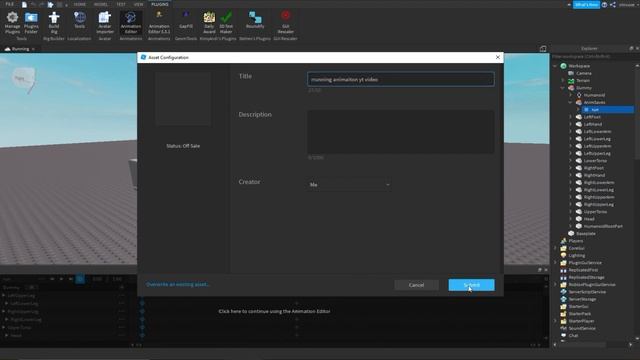The height and width of the screenshot is (360, 640).
Task: Click the Submit button
Action: click(471, 285)
